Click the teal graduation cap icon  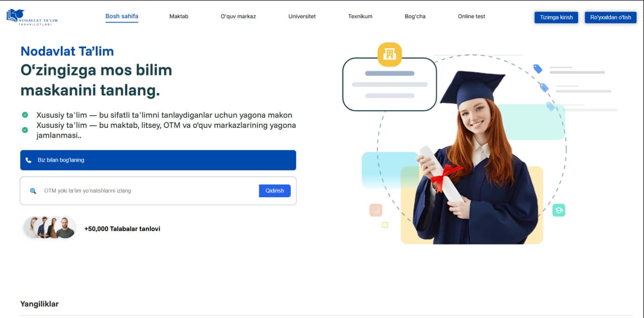[558, 210]
